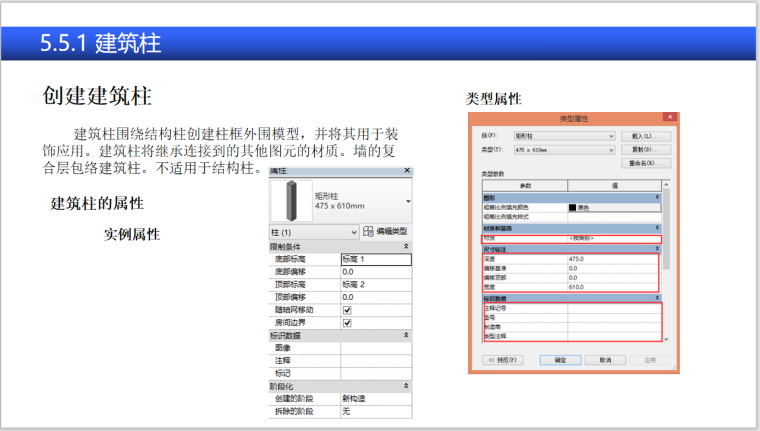
Task: Collapse the 阶段化 section
Action: (406, 386)
